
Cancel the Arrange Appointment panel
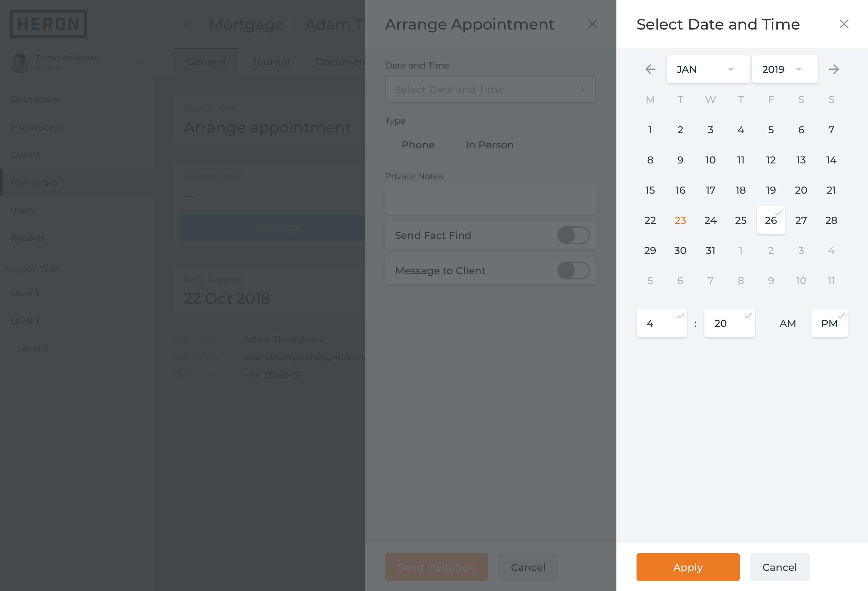pyautogui.click(x=528, y=567)
